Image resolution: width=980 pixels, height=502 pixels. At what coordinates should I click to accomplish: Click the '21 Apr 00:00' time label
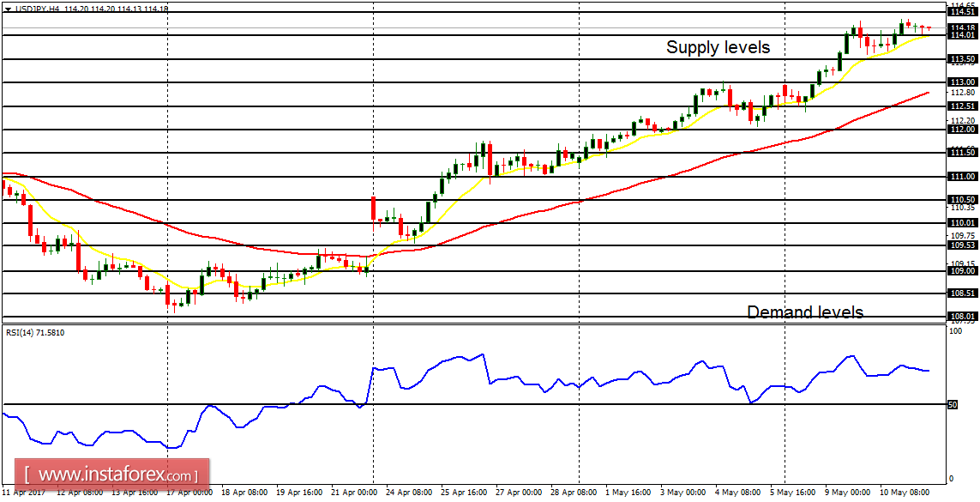[356, 492]
